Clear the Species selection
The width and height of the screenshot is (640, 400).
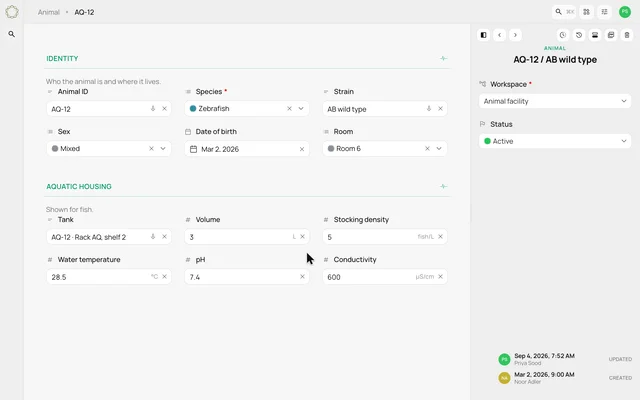pyautogui.click(x=289, y=109)
